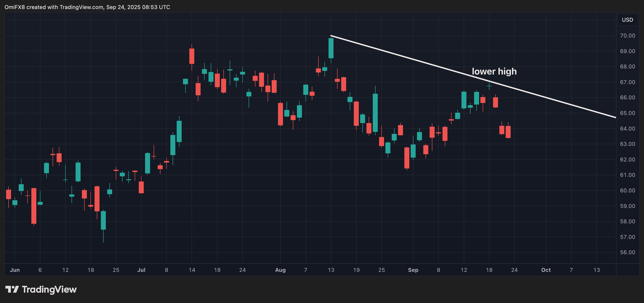Screen dimensions: 644x303
Task: Click the chart timestamp text at top left
Action: click(x=87, y=7)
